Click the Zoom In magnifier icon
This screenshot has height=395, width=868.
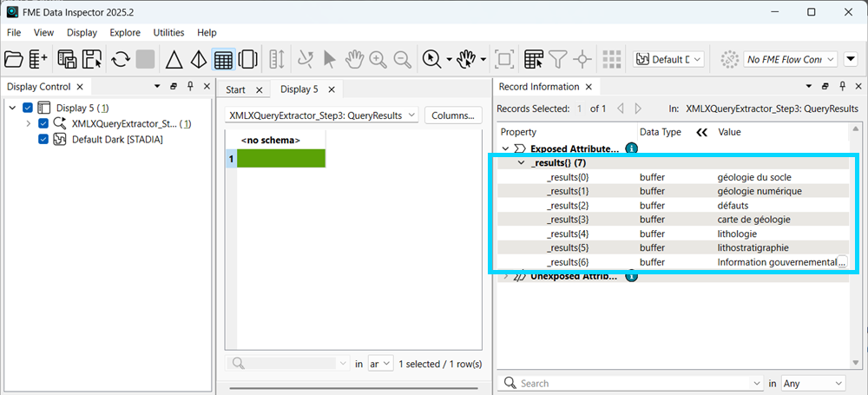click(x=378, y=59)
